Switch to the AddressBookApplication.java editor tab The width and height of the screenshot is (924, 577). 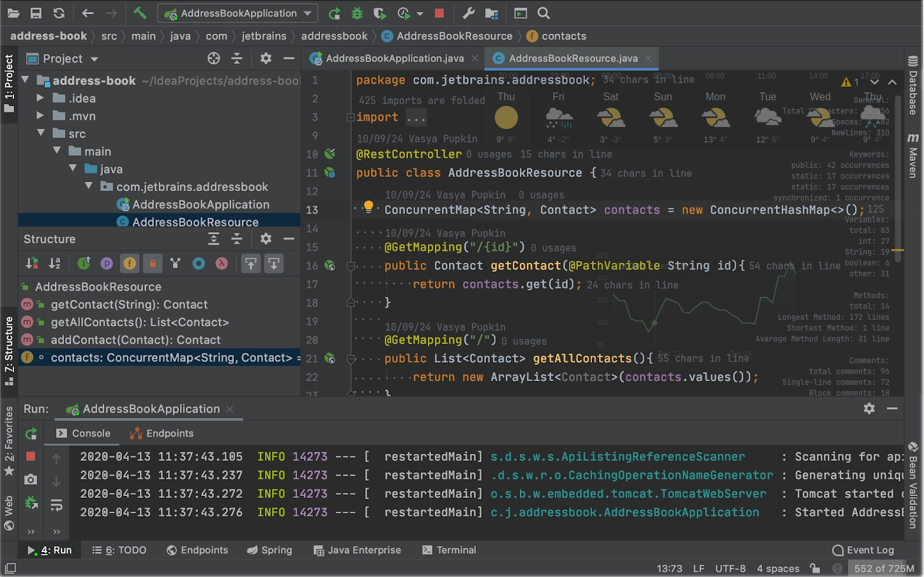click(394, 58)
